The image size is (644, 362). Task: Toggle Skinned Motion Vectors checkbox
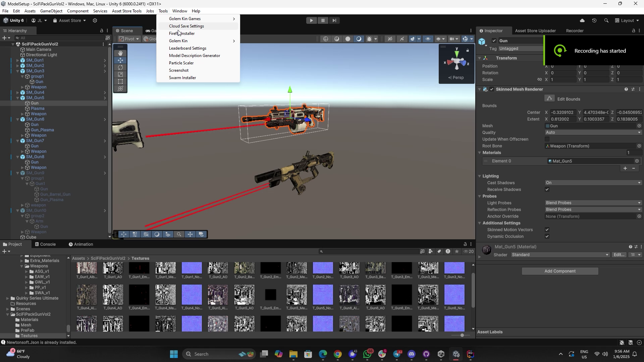coord(547,230)
